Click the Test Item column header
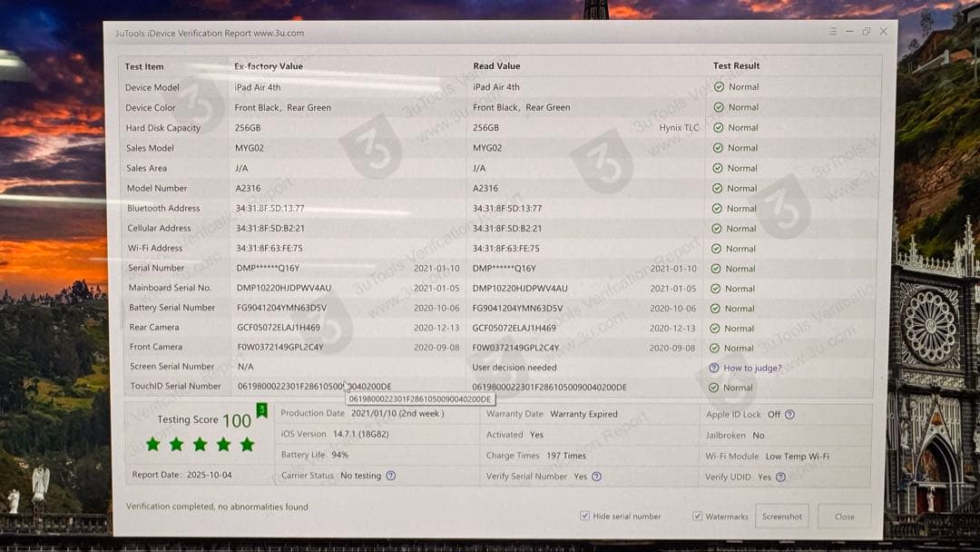Viewport: 980px width, 552px height. point(144,66)
